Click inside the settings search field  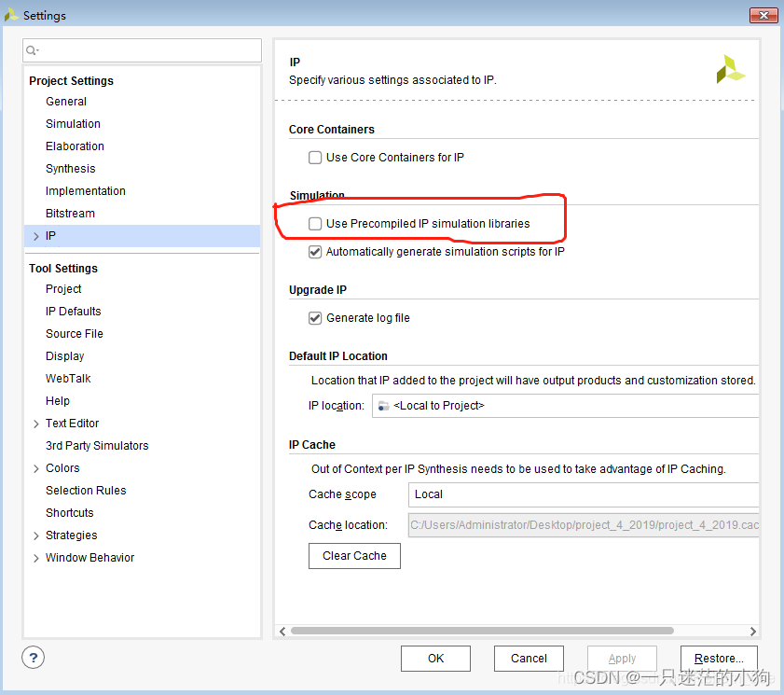(x=140, y=49)
